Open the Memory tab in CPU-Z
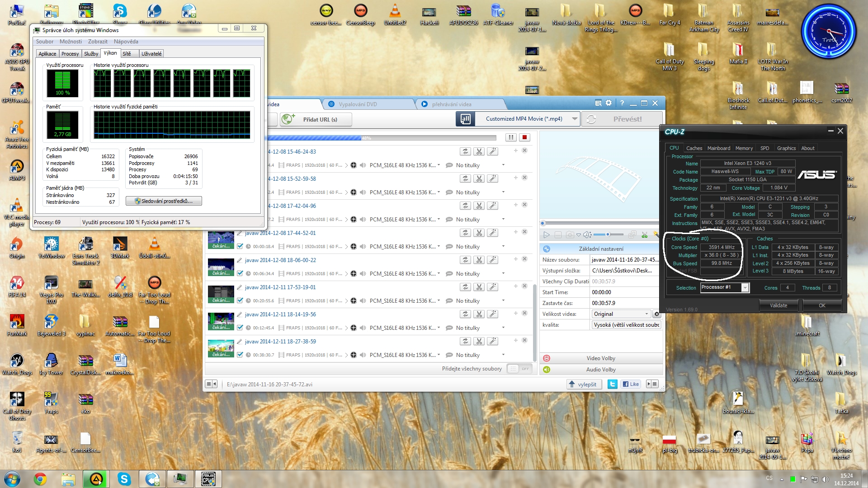Image resolution: width=868 pixels, height=488 pixels. tap(744, 148)
